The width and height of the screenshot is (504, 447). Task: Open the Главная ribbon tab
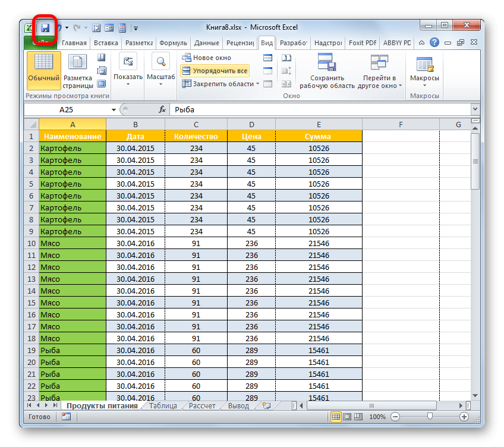click(74, 43)
